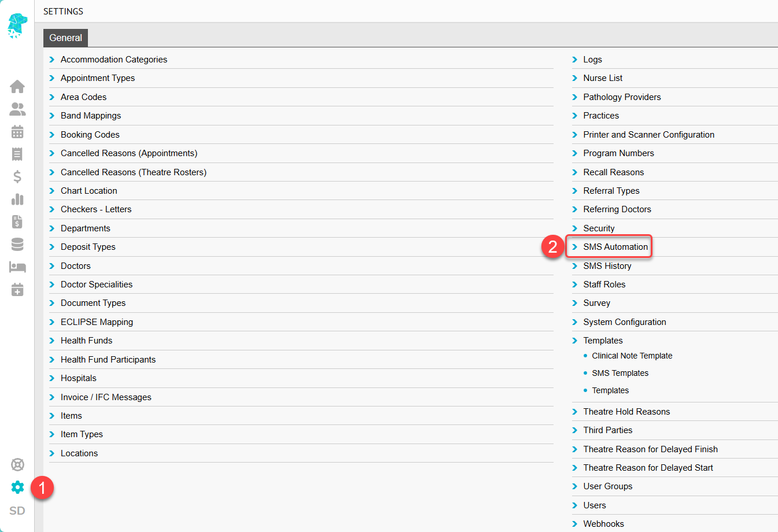Open Health Funds settings
Viewport: 778px width, 532px height.
point(87,341)
